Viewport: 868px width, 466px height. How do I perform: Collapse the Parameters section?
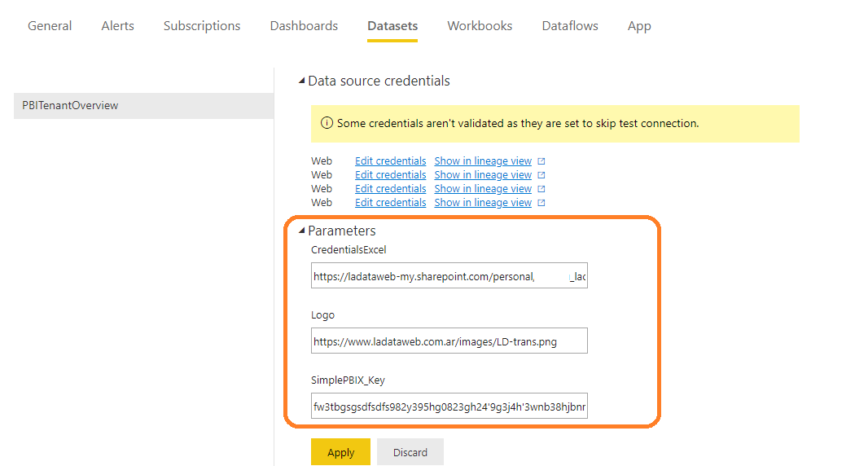301,231
